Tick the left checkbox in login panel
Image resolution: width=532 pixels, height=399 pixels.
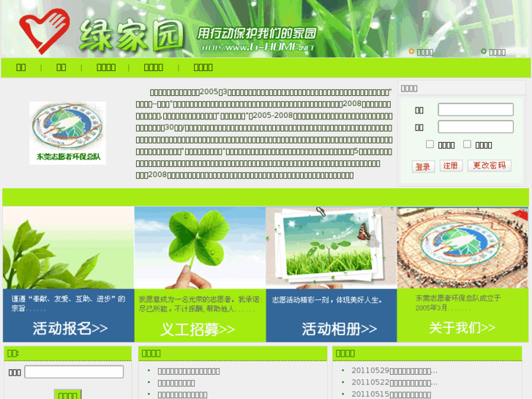pyautogui.click(x=430, y=144)
